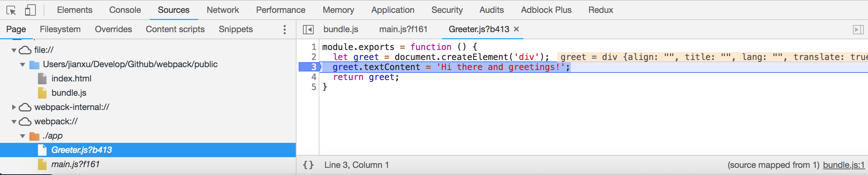
Task: Open the Snippets navigator tab
Action: [236, 29]
